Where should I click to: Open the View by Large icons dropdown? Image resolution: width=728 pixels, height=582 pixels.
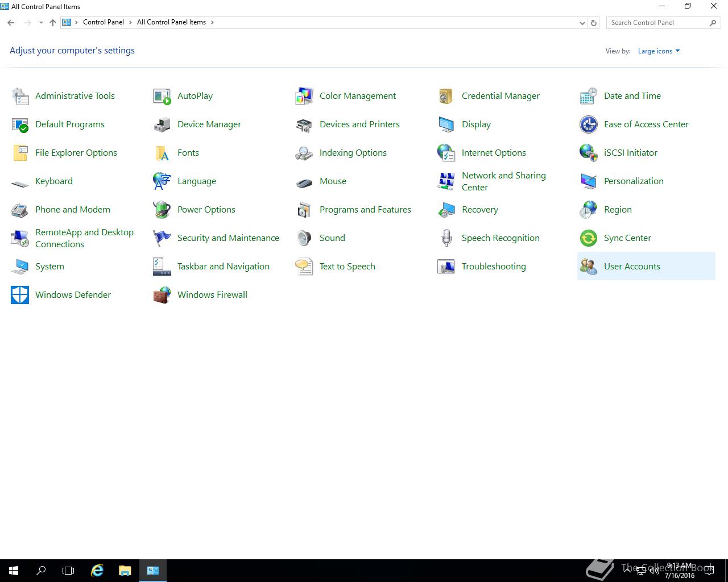(659, 51)
